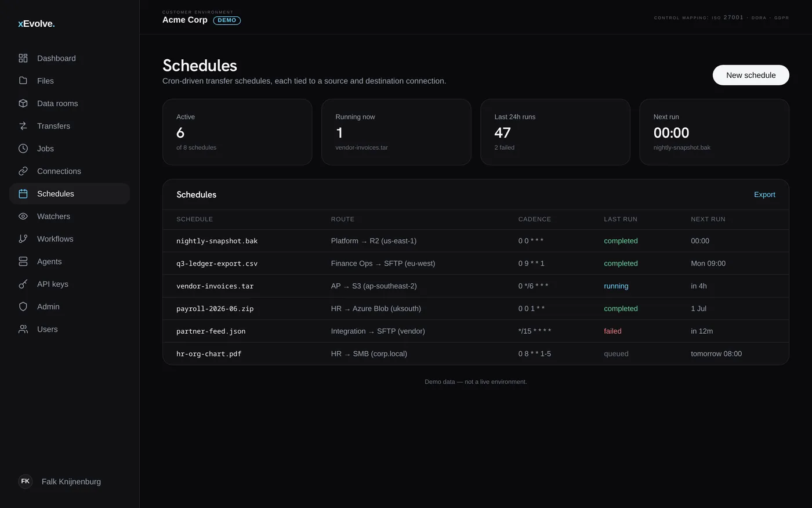Click the Agents server icon
Viewport: 812px width, 508px height.
click(23, 261)
